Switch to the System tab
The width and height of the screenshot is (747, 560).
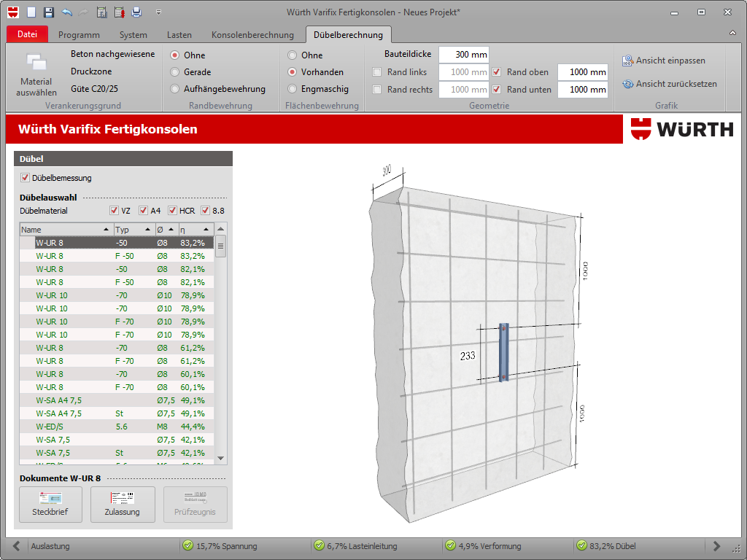tap(133, 35)
